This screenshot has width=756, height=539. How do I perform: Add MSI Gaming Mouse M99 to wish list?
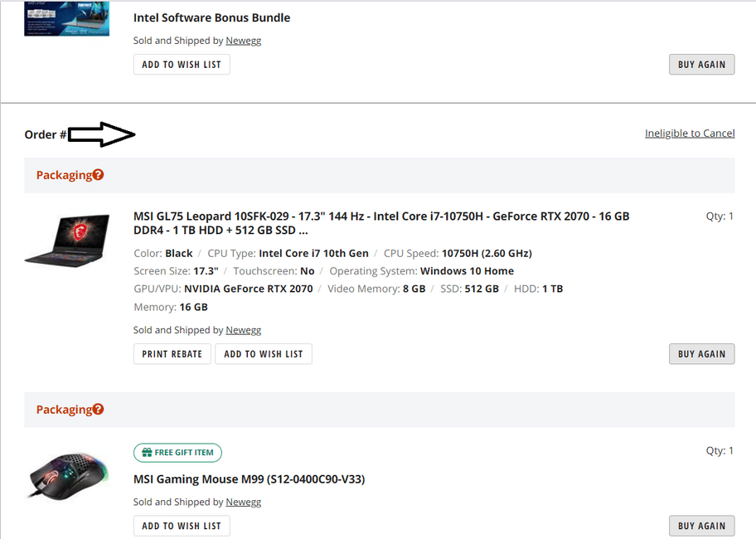pos(182,526)
